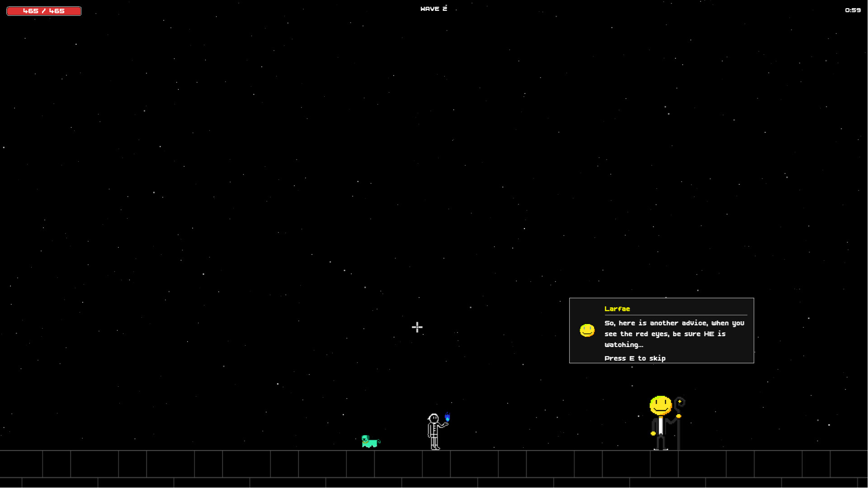The width and height of the screenshot is (868, 488).
Task: Click the white crosshair cursor
Action: (x=417, y=327)
